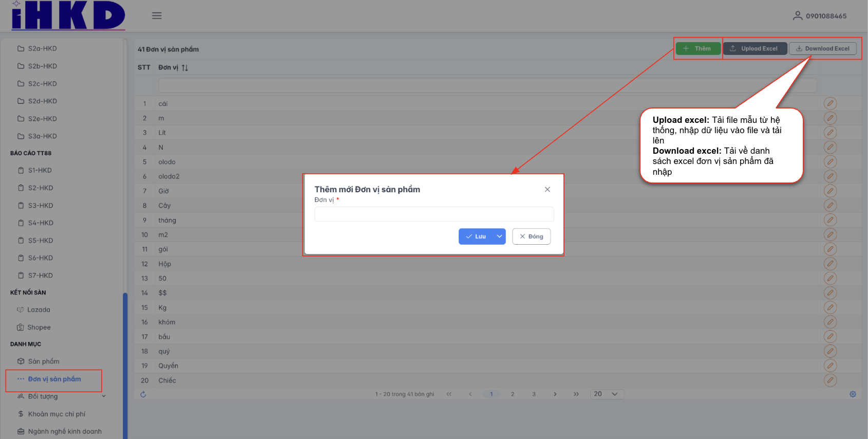Click the green Thêm button
The height and width of the screenshot is (439, 868).
click(x=697, y=48)
